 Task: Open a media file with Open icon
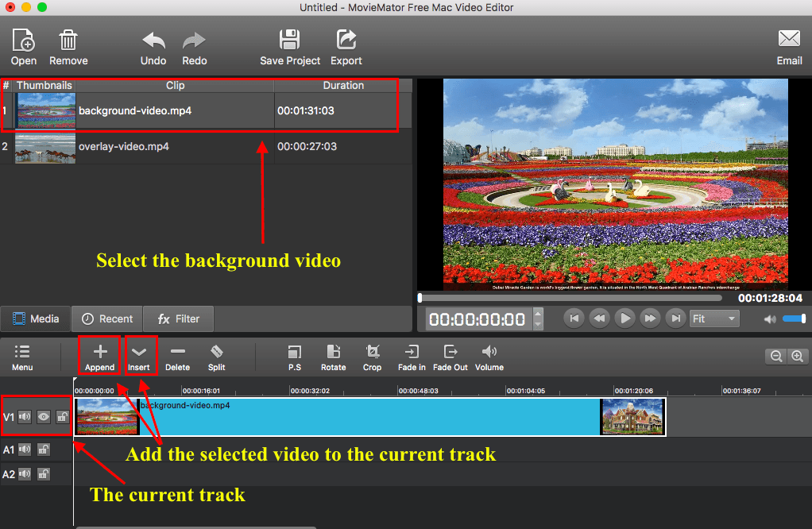[23, 47]
